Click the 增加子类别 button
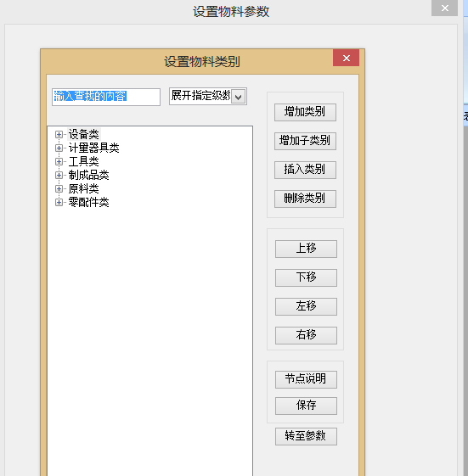The image size is (468, 476). pos(305,141)
